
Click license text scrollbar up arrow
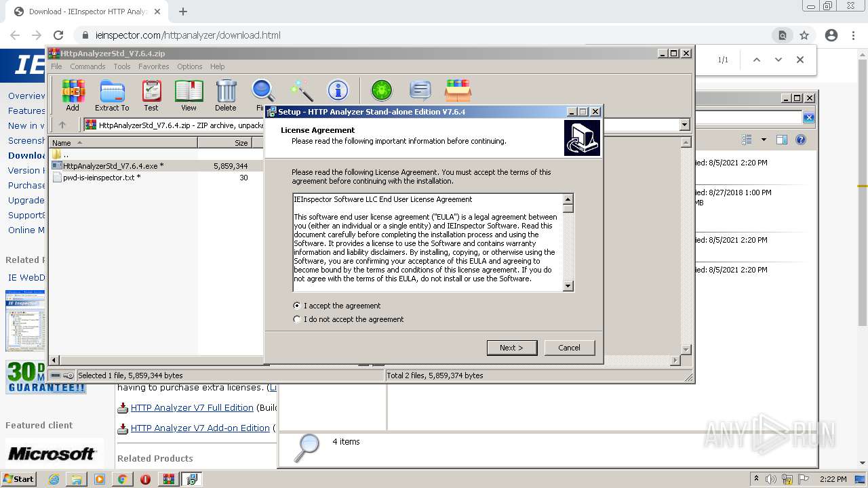[x=568, y=199]
